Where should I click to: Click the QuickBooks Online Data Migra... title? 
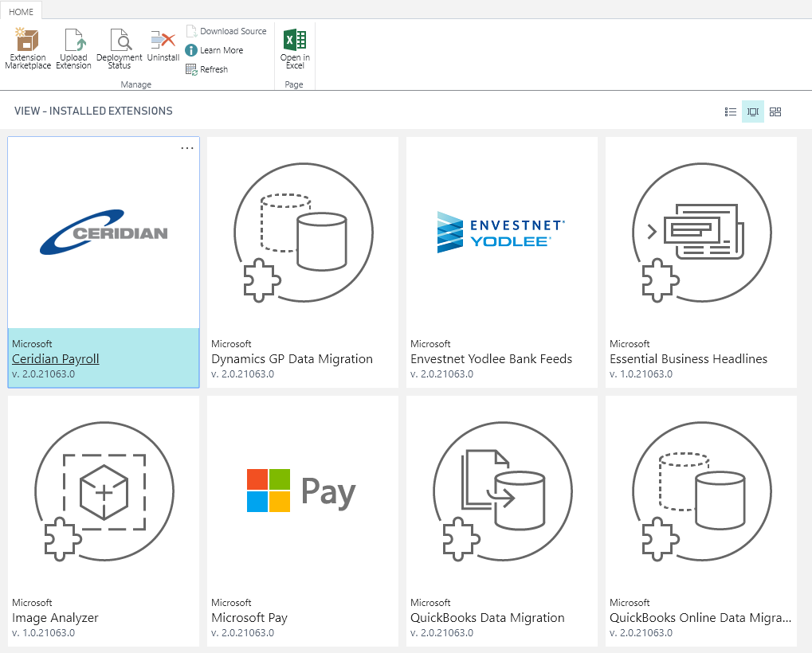click(x=700, y=617)
